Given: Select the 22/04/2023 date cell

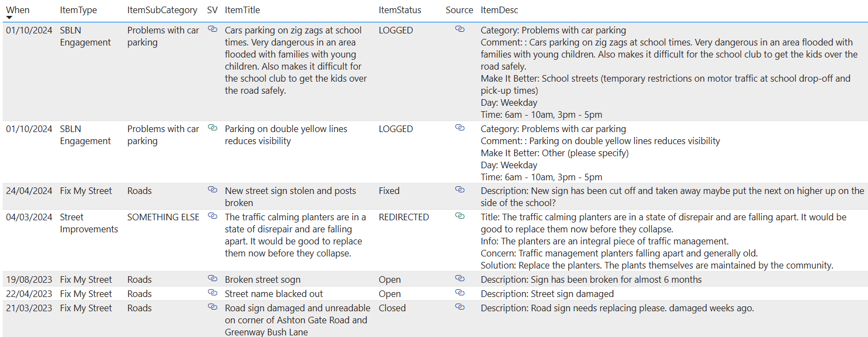Looking at the screenshot, I should point(29,294).
